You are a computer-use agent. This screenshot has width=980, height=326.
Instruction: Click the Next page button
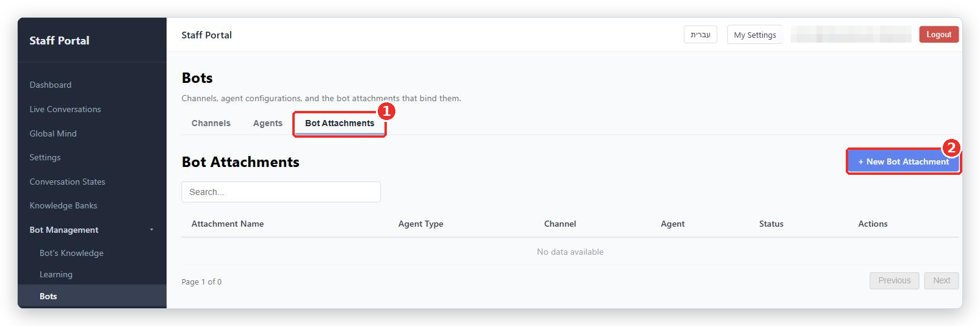pos(942,280)
